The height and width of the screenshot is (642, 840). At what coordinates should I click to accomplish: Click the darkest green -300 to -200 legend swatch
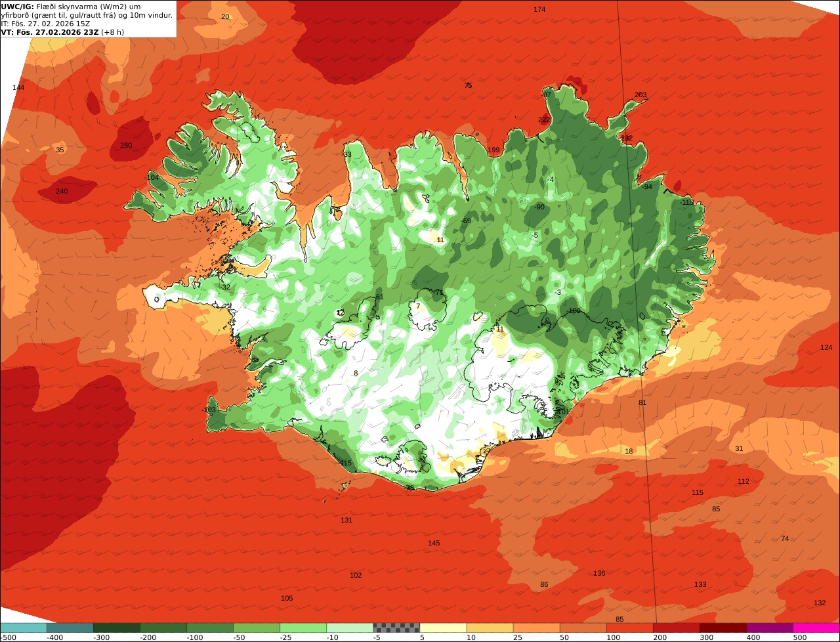(x=117, y=628)
